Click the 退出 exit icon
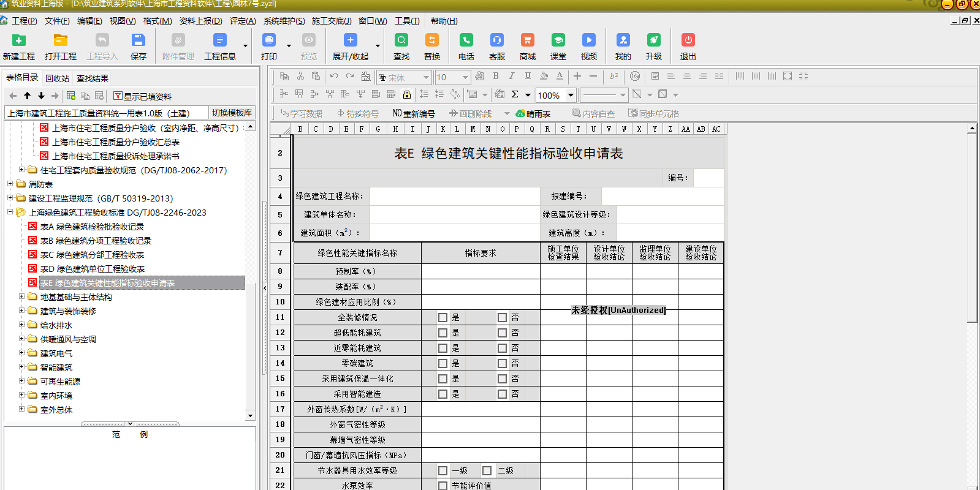980x490 pixels. pyautogui.click(x=688, y=41)
